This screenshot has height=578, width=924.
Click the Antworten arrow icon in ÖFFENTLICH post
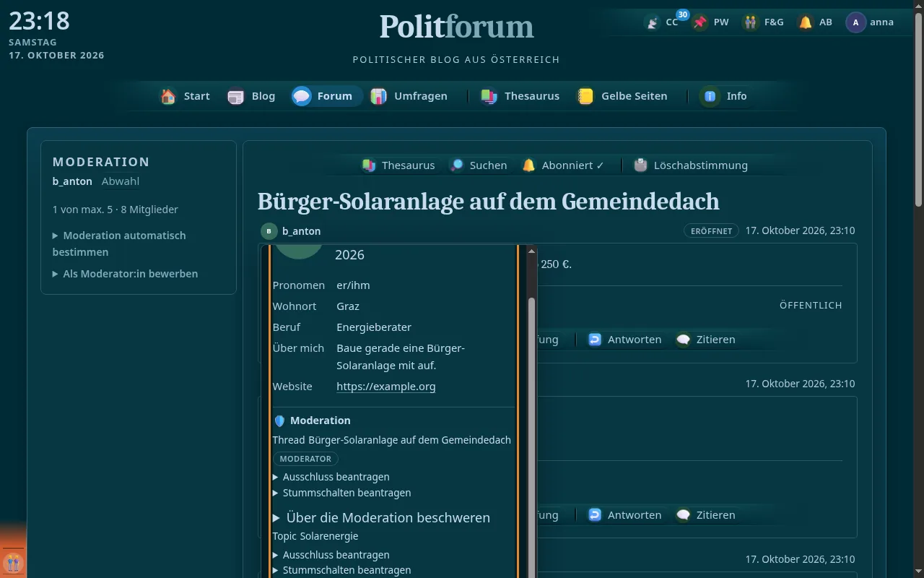click(x=595, y=340)
